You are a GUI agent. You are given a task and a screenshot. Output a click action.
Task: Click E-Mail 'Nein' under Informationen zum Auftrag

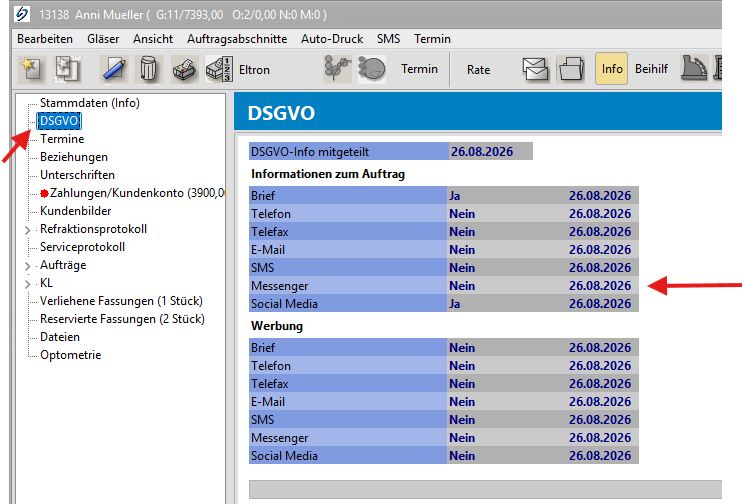coord(462,249)
